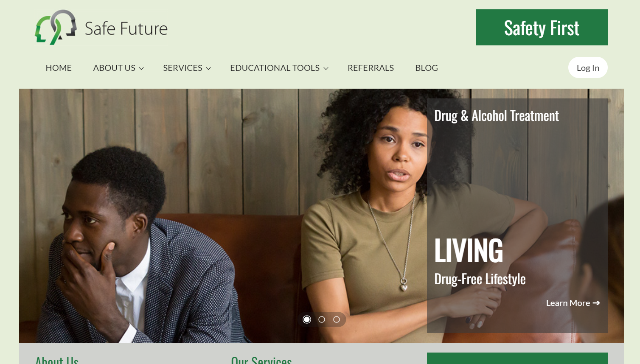
Task: Click the Drug & Alcohol Treatment heading
Action: (497, 116)
